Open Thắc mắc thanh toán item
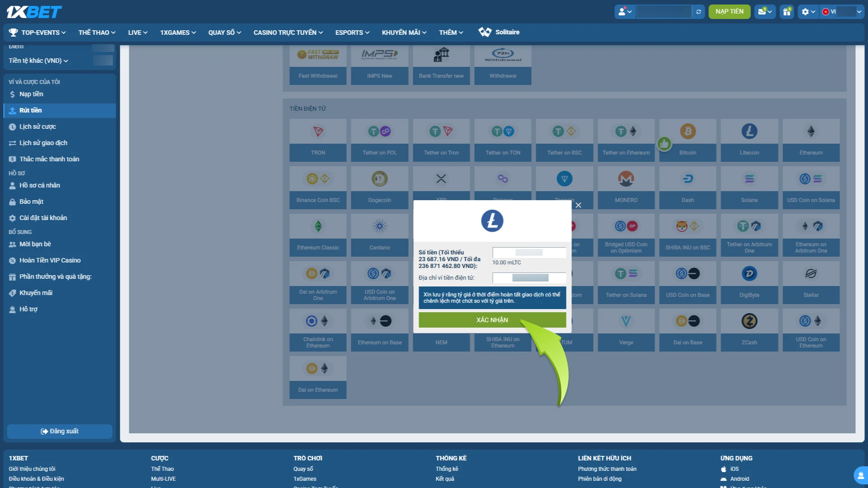The image size is (868, 488). point(59,159)
